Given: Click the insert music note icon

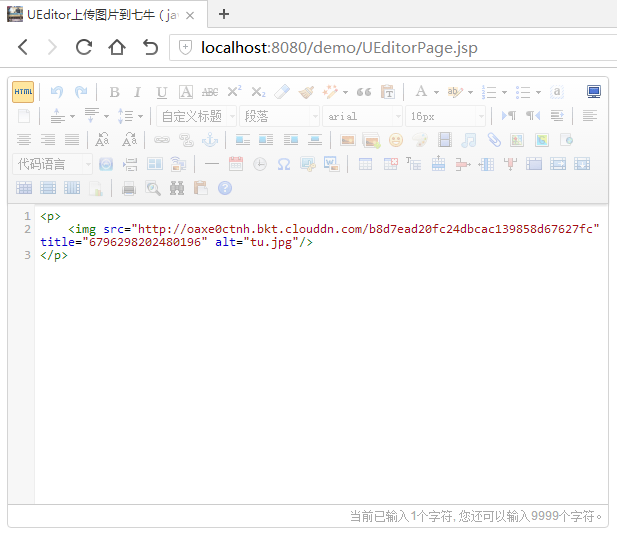Looking at the screenshot, I should [469, 140].
